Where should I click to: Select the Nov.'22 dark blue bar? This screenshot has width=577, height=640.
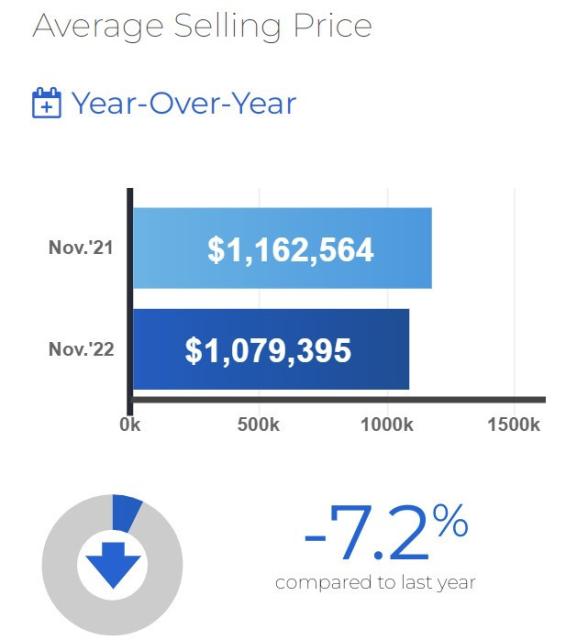[x=271, y=349]
